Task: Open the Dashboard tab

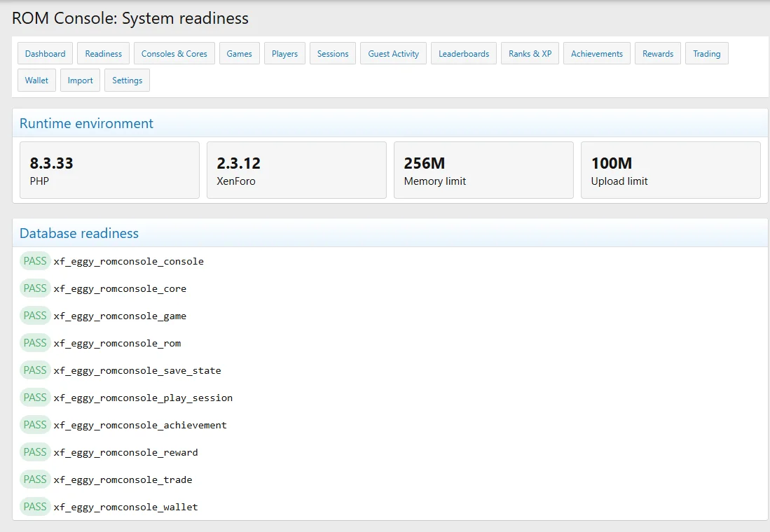Action: point(45,53)
